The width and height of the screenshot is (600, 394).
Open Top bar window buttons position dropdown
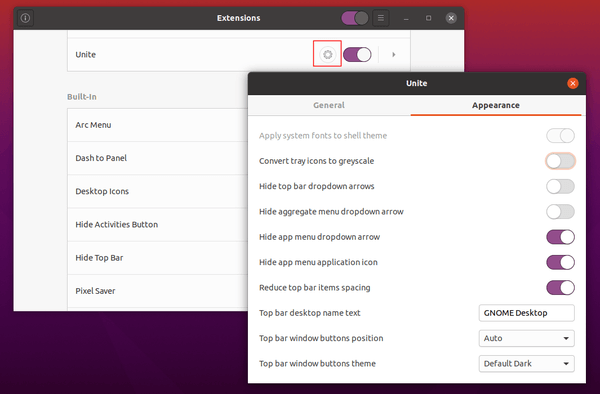(x=526, y=338)
